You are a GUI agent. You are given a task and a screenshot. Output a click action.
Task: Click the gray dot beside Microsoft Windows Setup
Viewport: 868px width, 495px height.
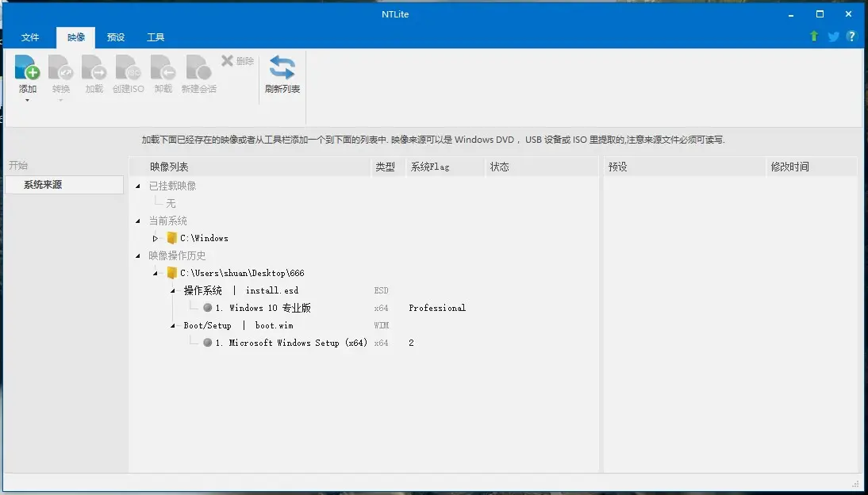[208, 342]
